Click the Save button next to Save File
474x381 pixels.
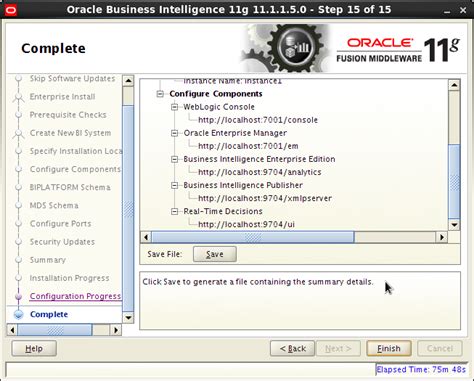point(215,254)
